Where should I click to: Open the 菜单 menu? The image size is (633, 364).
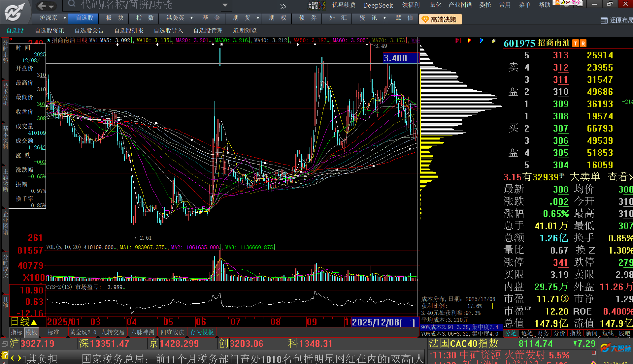tap(524, 5)
